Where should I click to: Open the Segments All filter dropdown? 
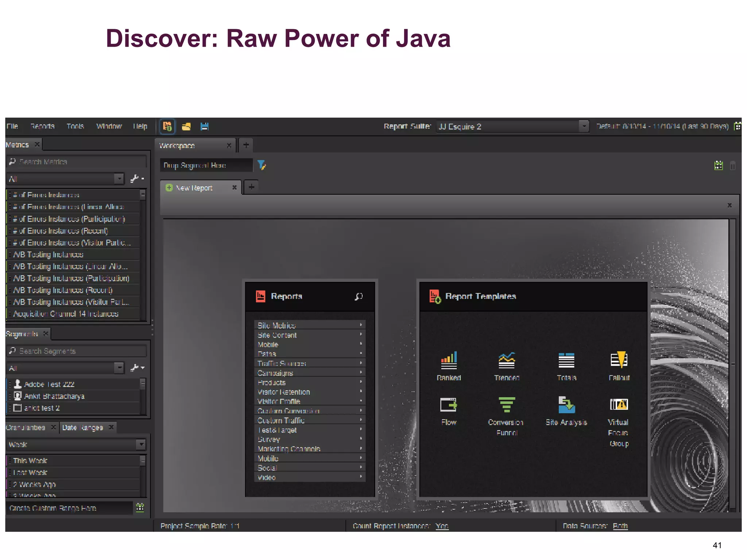coord(66,368)
